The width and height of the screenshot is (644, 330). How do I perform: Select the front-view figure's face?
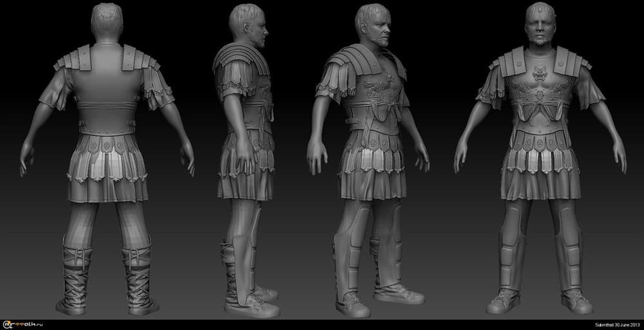point(540,27)
